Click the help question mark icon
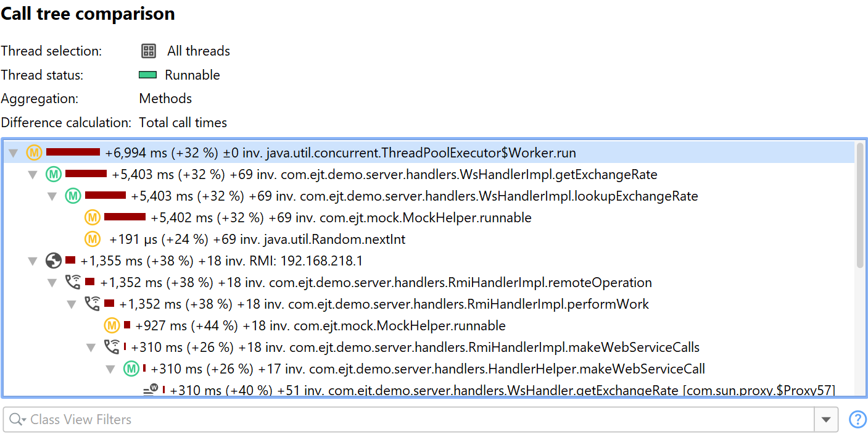Image resolution: width=868 pixels, height=434 pixels. click(x=858, y=420)
